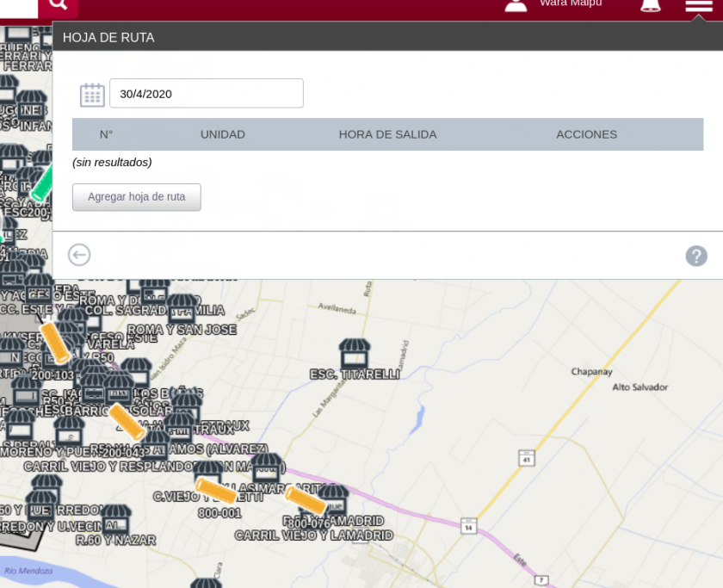The image size is (723, 588).
Task: Open the hamburger main menu
Action: 698,6
